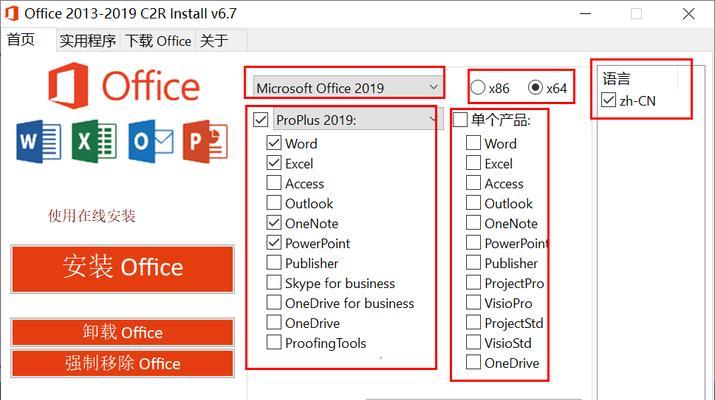Image resolution: width=715 pixels, height=400 pixels.
Task: Close the Office C2R Install window
Action: 689,14
